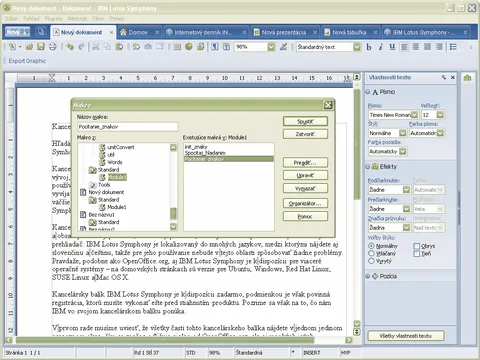Close the Vlastnosti textu panel
The image size is (480, 360).
coord(453,77)
